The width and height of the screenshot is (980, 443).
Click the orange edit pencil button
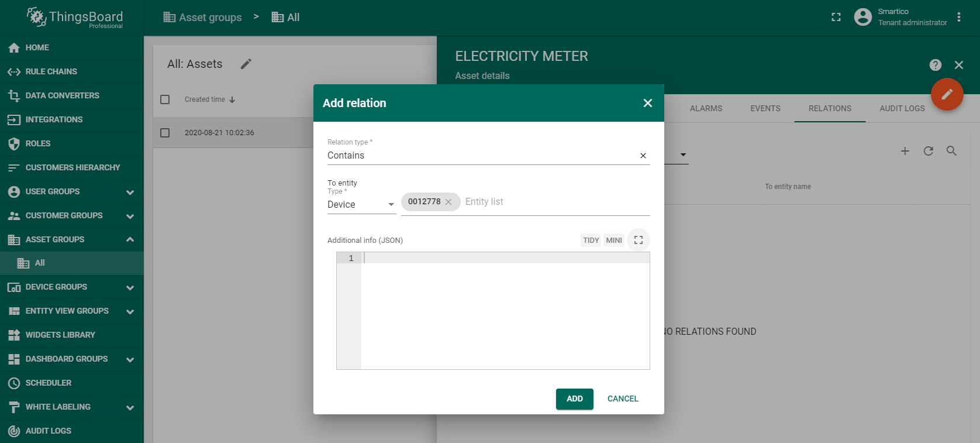coord(947,94)
